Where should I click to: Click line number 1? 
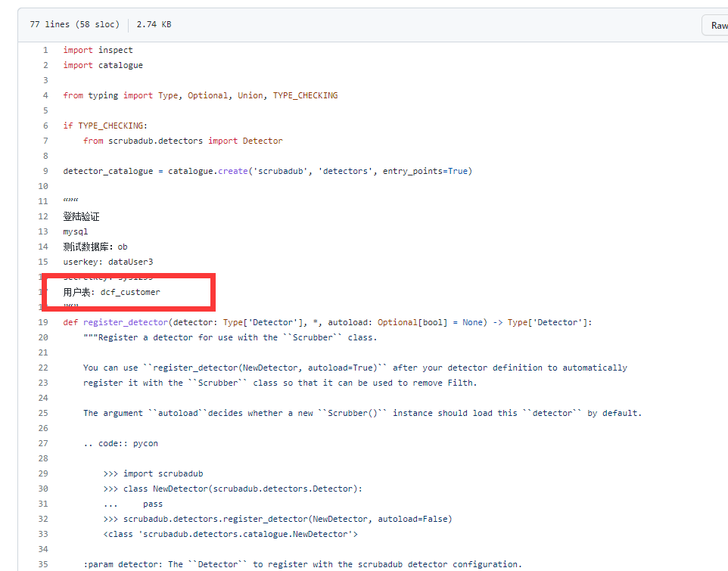pyautogui.click(x=45, y=50)
